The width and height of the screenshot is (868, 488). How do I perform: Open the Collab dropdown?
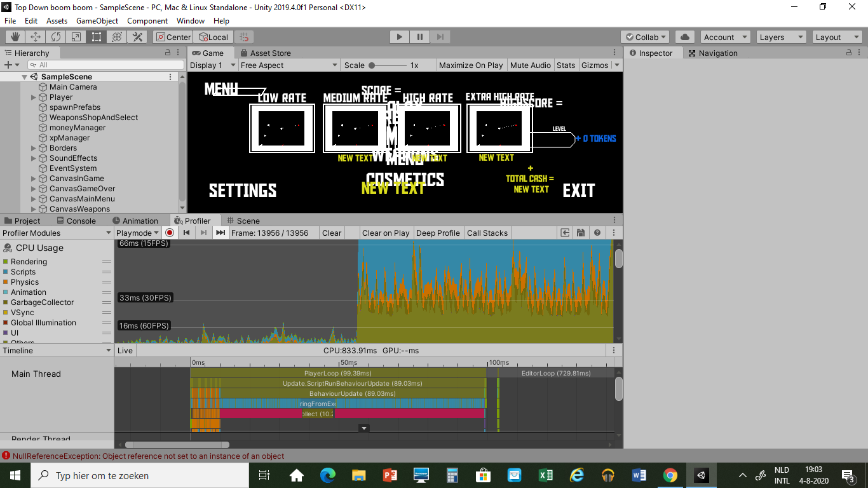point(645,37)
